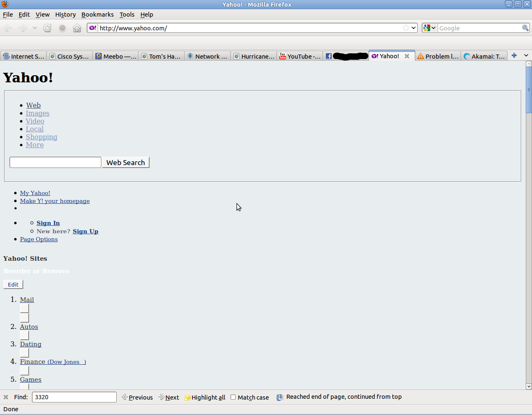
Task: Switch to the Tom's Ha... tab
Action: click(161, 56)
